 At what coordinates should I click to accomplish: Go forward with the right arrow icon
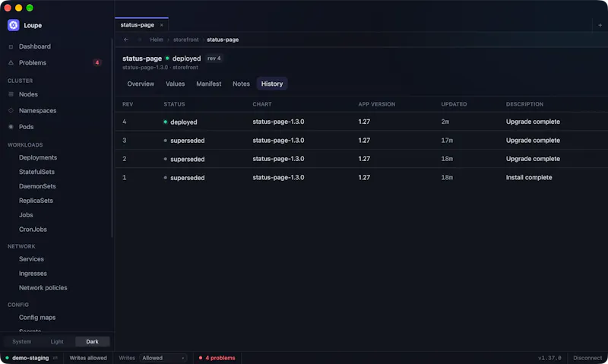140,40
